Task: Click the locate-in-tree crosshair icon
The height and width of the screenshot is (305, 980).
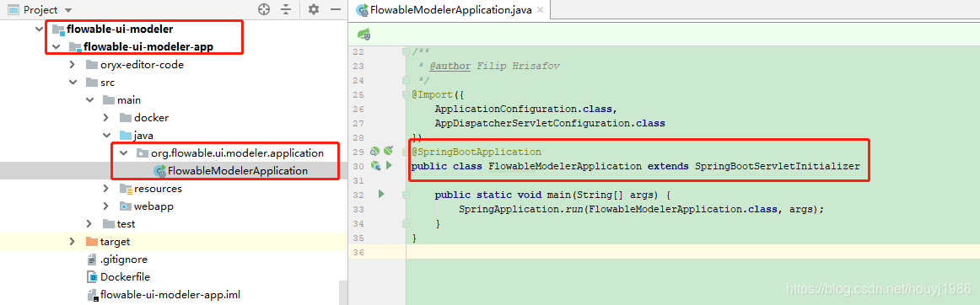Action: (264, 9)
